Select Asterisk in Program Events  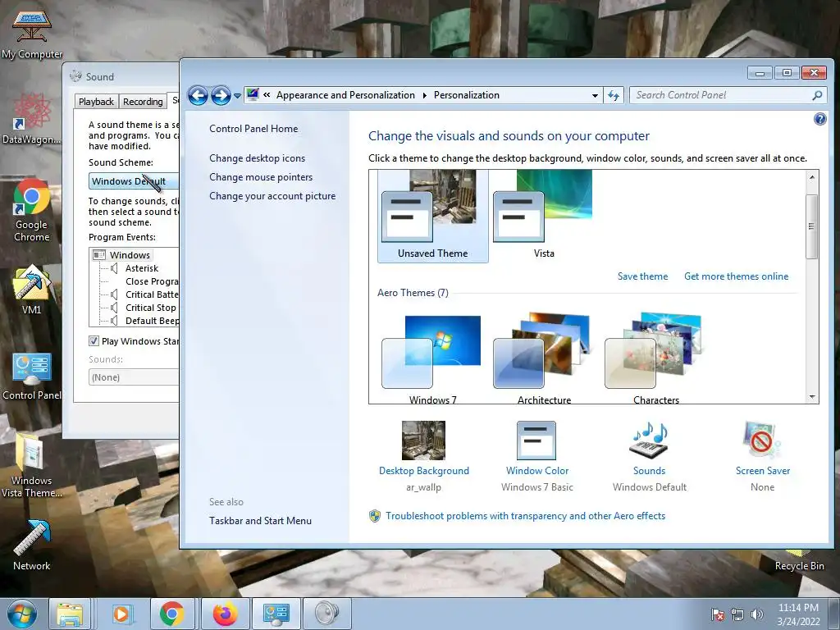coord(142,268)
